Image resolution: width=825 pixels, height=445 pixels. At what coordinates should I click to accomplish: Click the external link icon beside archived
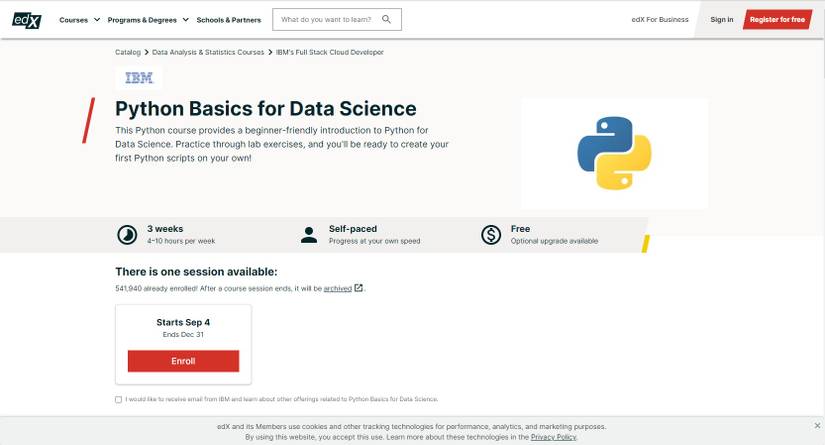coord(359,288)
